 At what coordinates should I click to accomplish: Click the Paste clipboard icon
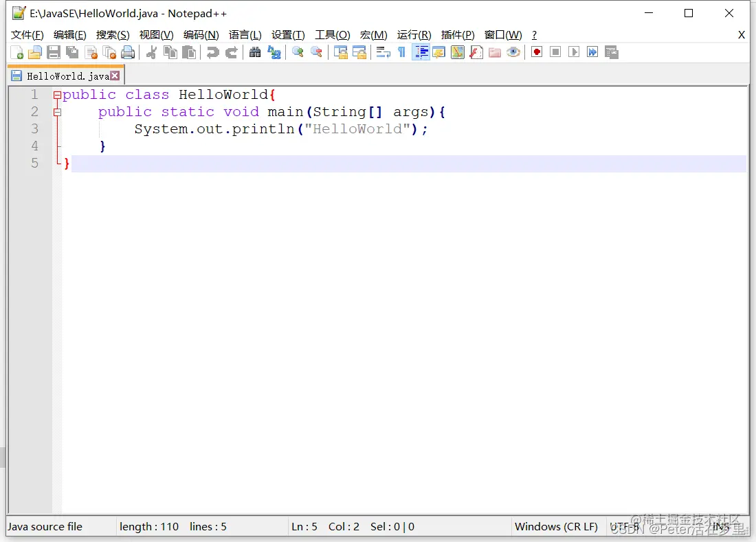pos(189,52)
